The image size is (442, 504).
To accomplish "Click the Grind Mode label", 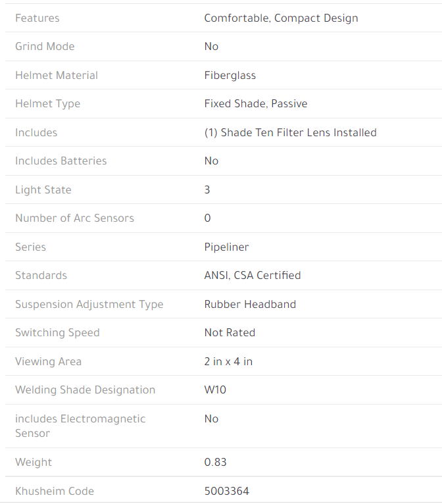I will point(45,47).
